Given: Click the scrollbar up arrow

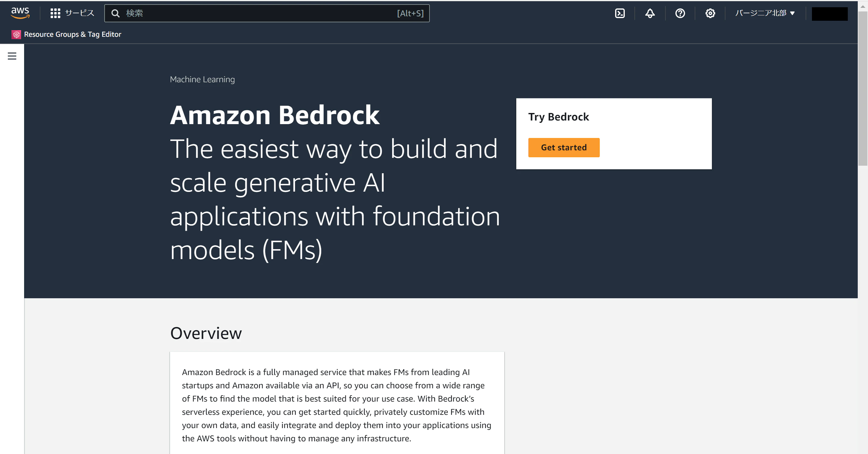Looking at the screenshot, I should tap(863, 6).
